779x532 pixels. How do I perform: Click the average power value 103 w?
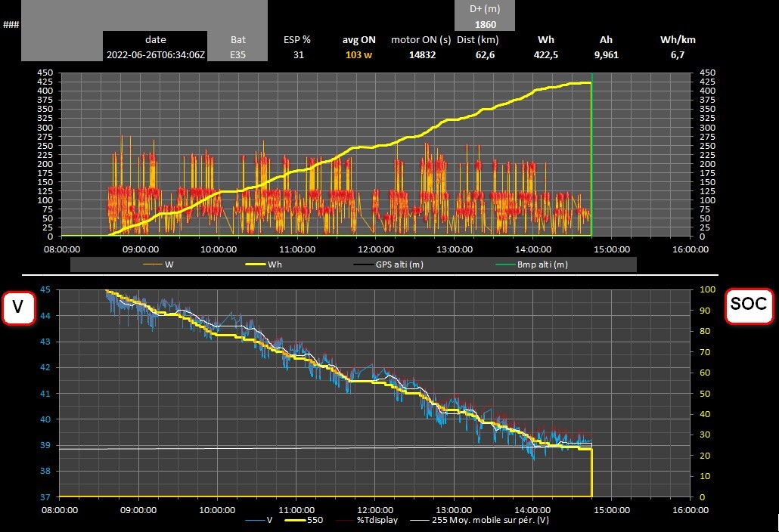[x=359, y=54]
